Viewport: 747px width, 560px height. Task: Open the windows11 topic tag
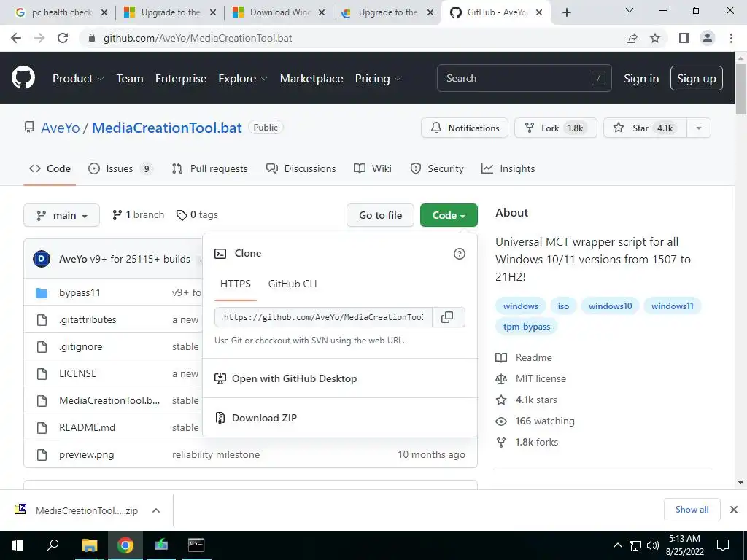[672, 306]
